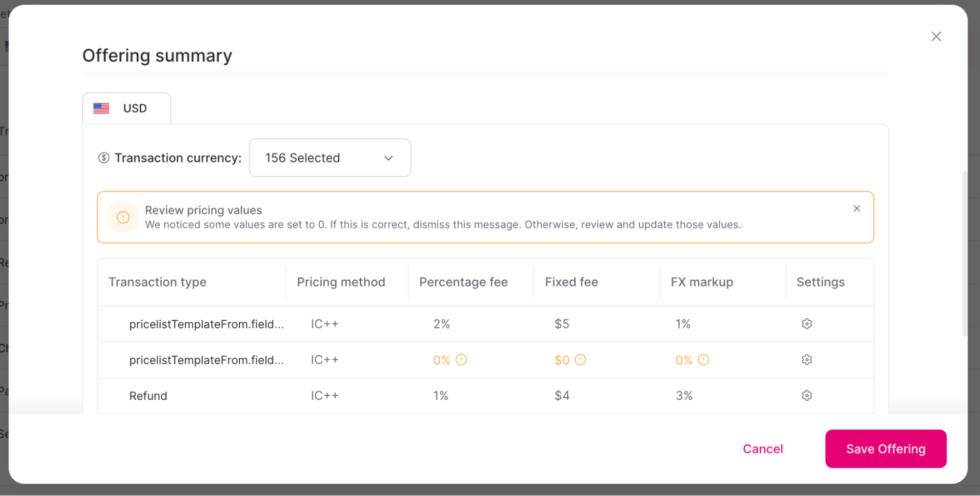Click the Pricing method column header
980x496 pixels.
(341, 282)
